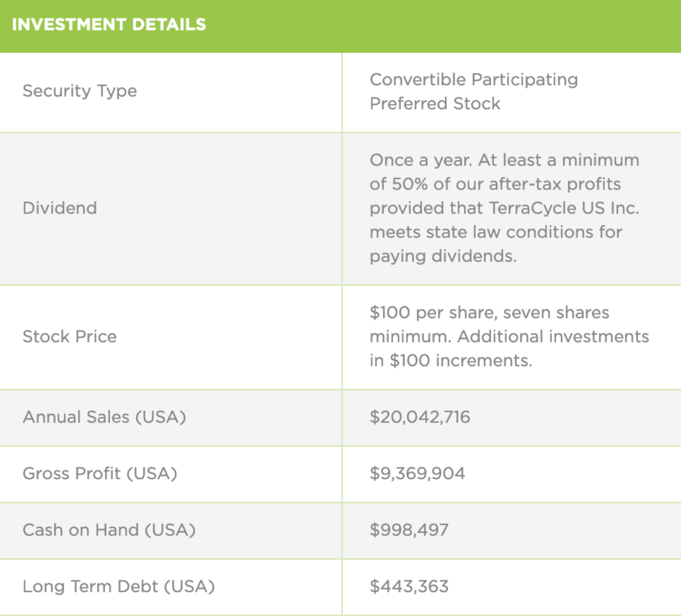Click the 'Additional investments' phrase
This screenshot has width=681, height=616.
[553, 337]
